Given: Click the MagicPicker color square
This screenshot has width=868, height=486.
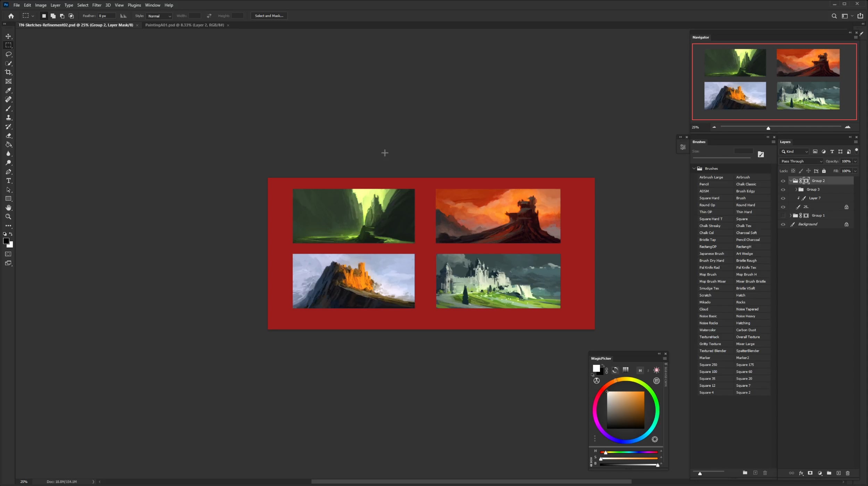Looking at the screenshot, I should tap(625, 410).
